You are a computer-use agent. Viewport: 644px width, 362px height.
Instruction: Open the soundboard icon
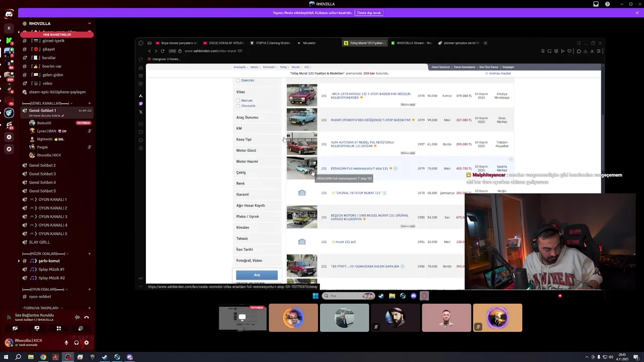click(80, 328)
